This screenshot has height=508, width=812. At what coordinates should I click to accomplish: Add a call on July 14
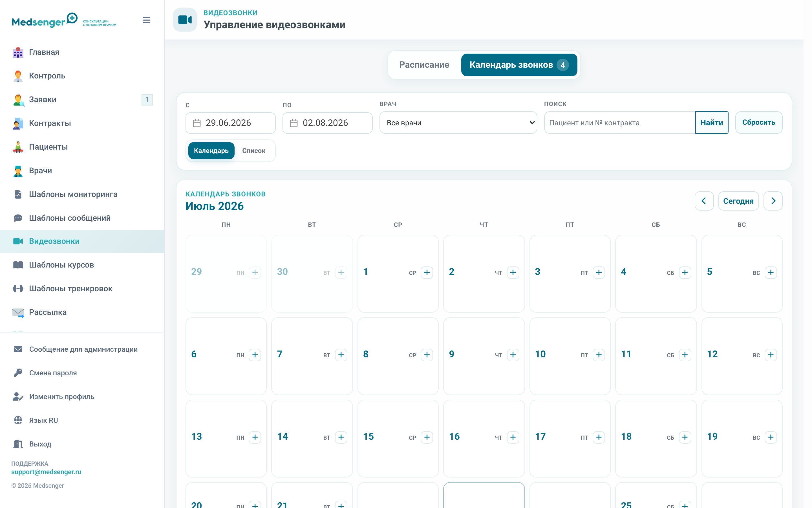(x=341, y=437)
